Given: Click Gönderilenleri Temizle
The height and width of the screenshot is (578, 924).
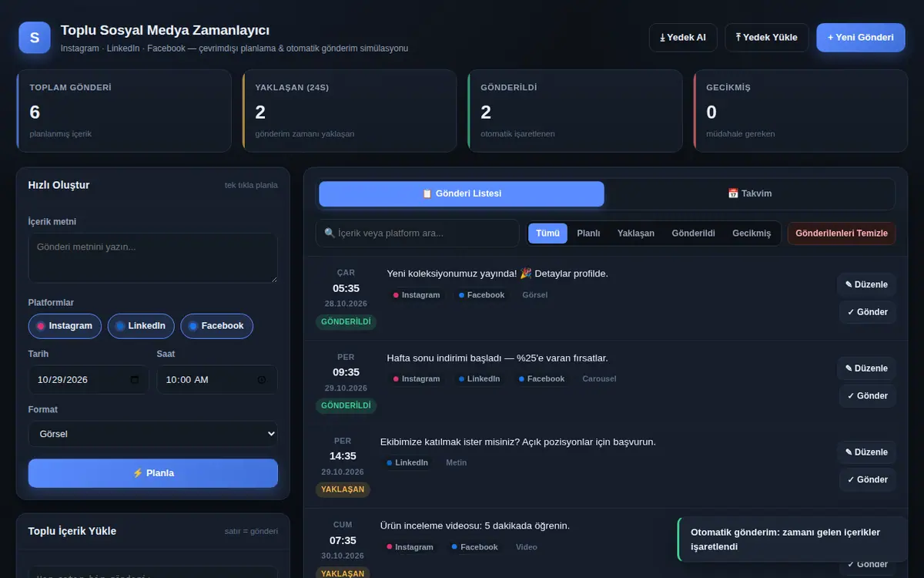Looking at the screenshot, I should (842, 234).
